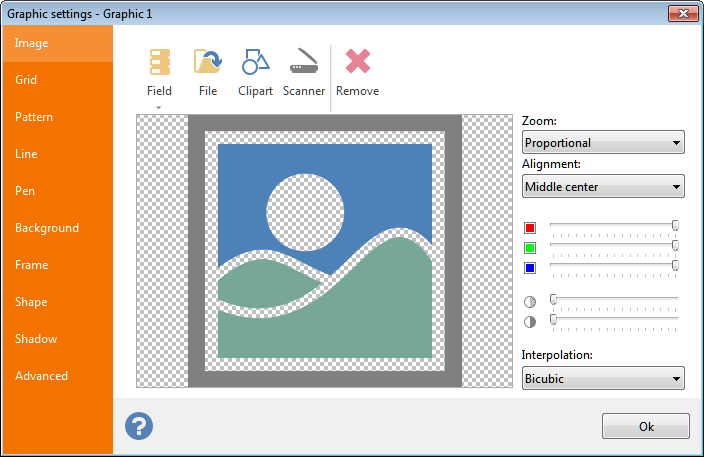Image resolution: width=704 pixels, height=457 pixels.
Task: Click the Field toolbar icon
Action: click(x=159, y=64)
